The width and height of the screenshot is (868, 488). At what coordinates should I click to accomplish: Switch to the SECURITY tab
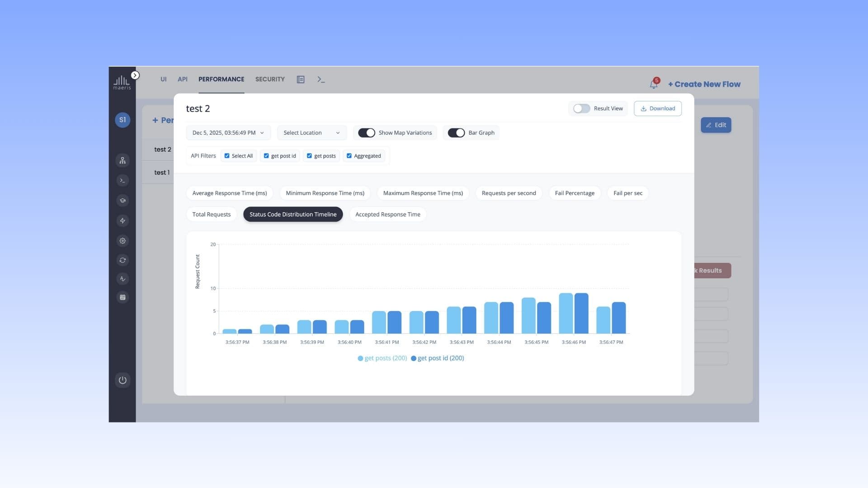pos(270,79)
